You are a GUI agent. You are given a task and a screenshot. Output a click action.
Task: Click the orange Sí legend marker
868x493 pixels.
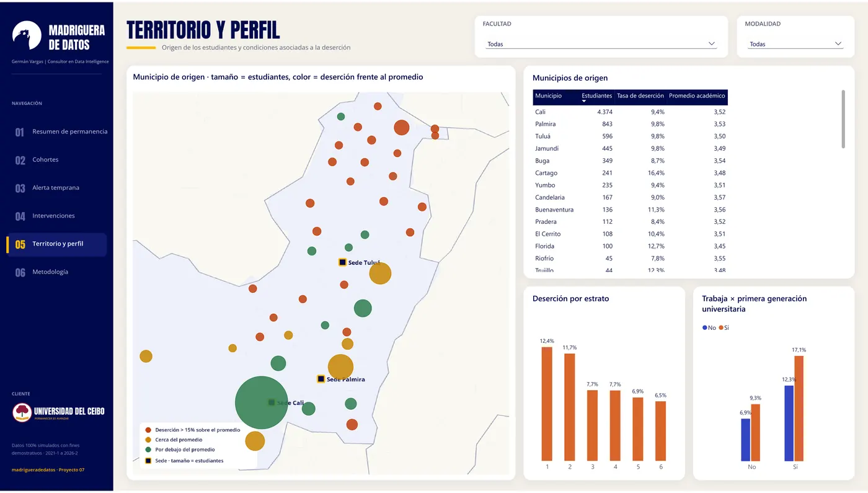(x=721, y=327)
